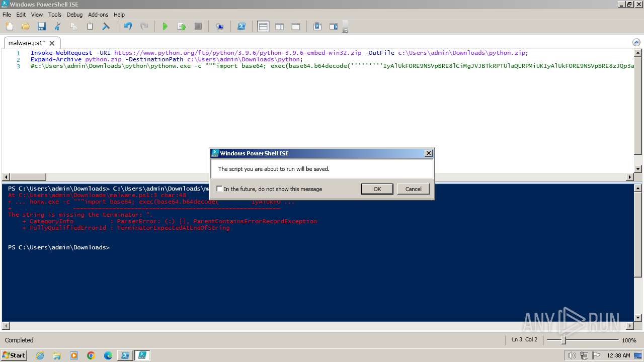
Task: Show the Command Add-on icon
Action: pos(334,27)
